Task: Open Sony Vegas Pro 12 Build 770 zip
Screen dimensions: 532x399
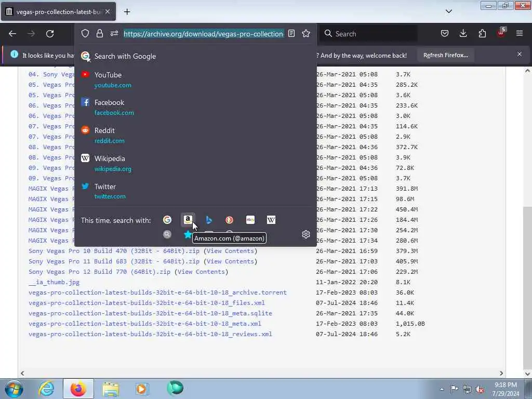Action: (99, 272)
